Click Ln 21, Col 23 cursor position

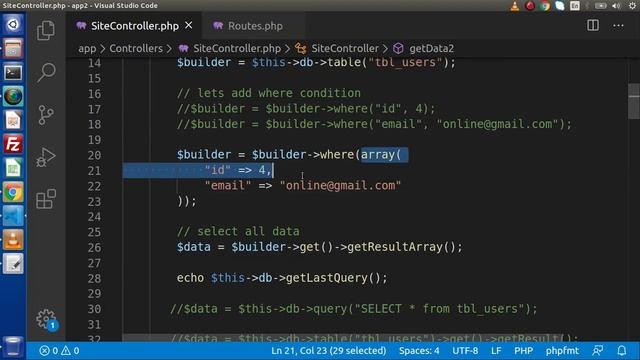click(328, 351)
